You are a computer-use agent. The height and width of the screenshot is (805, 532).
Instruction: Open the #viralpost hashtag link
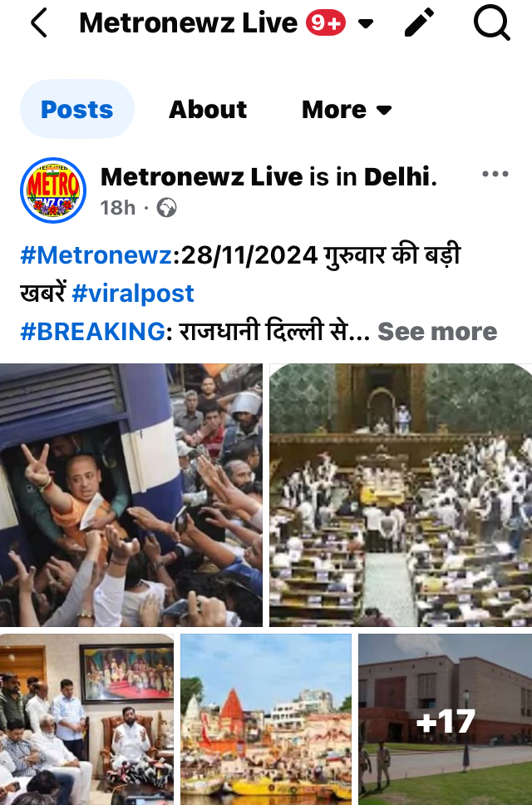tap(133, 294)
